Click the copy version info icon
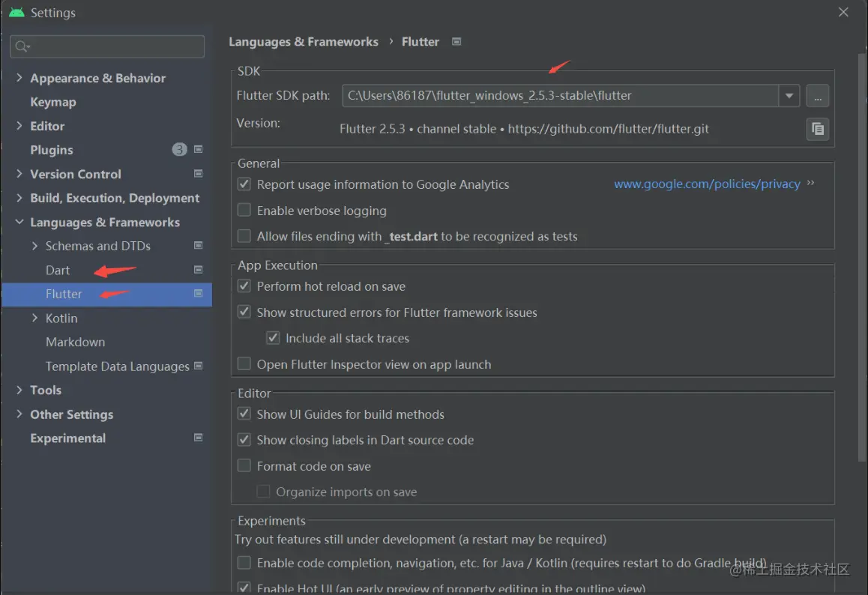Viewport: 868px width, 595px height. click(817, 129)
